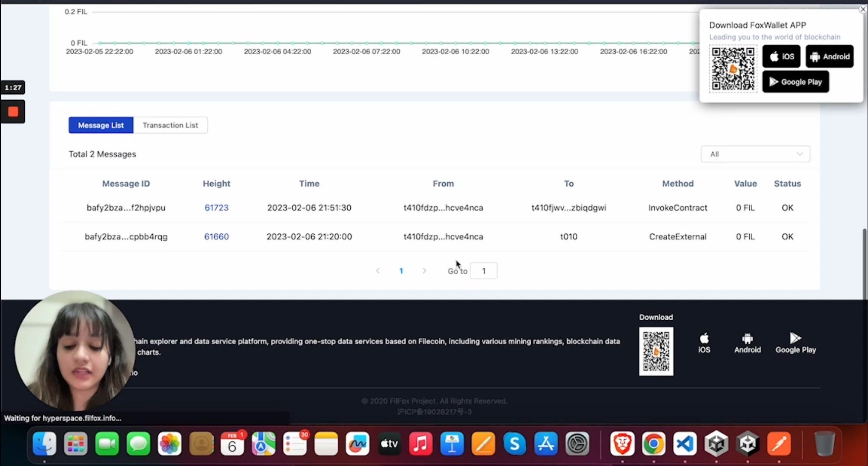This screenshot has height=466, width=868.
Task: Open Notes app in the dock
Action: point(326,444)
